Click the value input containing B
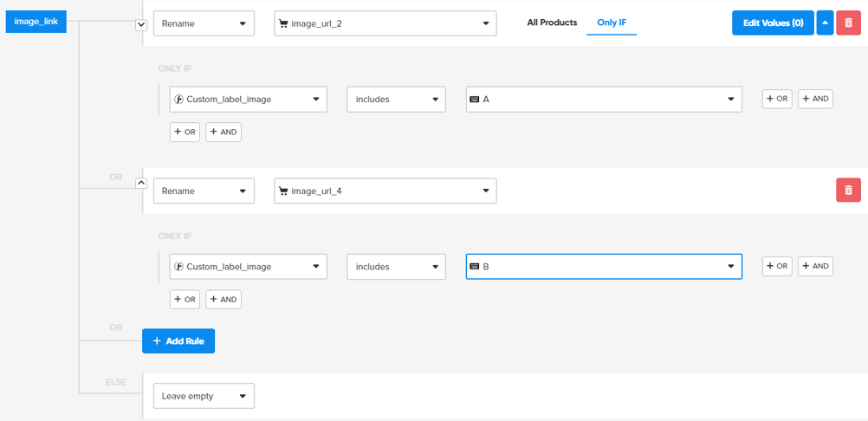The height and width of the screenshot is (421, 868). pos(598,267)
